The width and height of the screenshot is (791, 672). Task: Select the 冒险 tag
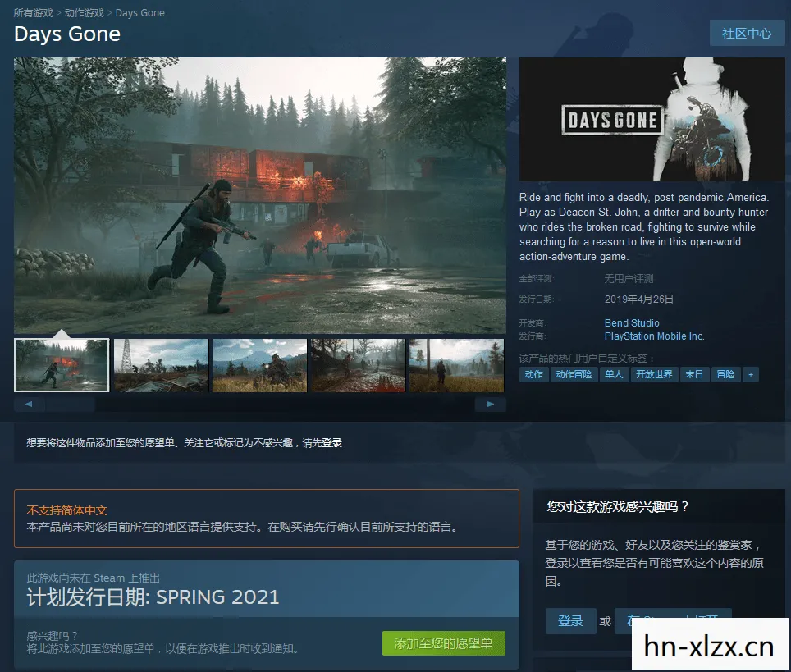[725, 374]
